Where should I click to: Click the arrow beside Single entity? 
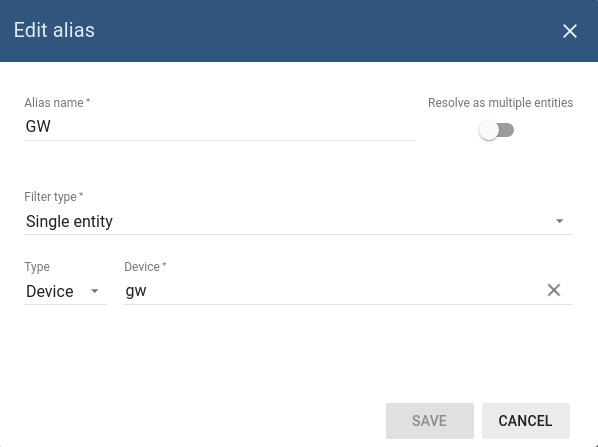tap(559, 221)
